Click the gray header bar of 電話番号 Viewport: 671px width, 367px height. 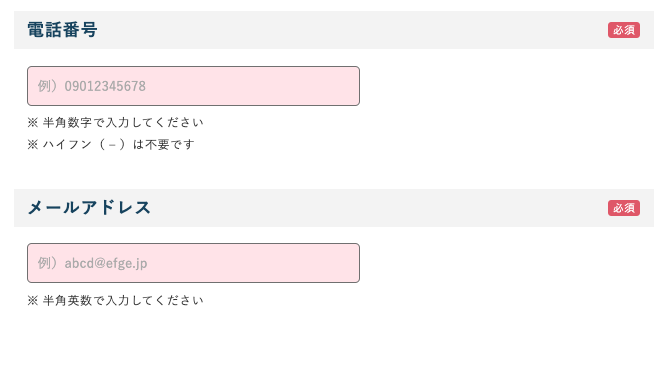click(334, 30)
